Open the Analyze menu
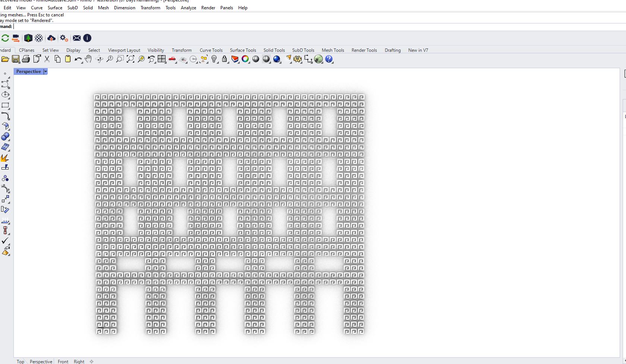The width and height of the screenshot is (626, 364). tap(188, 8)
